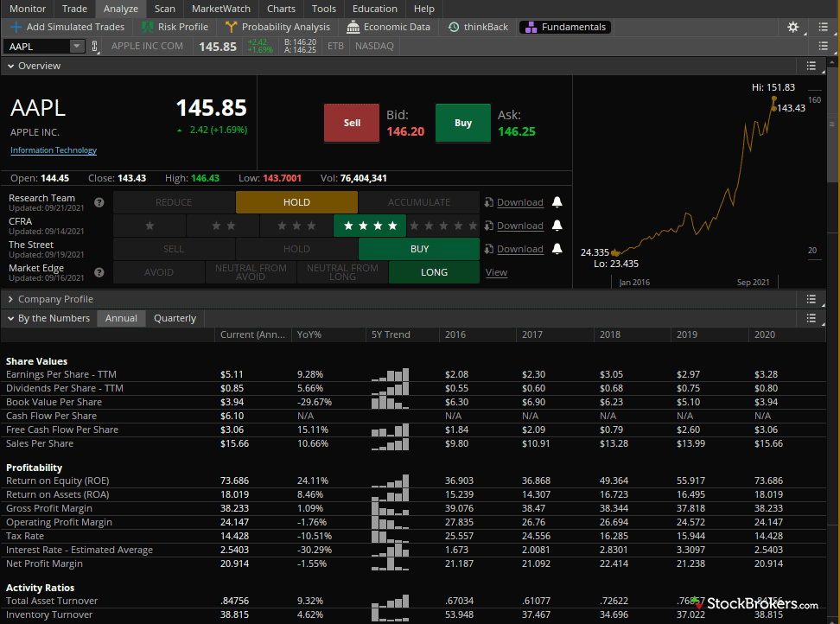840x624 pixels.
Task: Open the MarketWatch tab
Action: click(x=221, y=9)
